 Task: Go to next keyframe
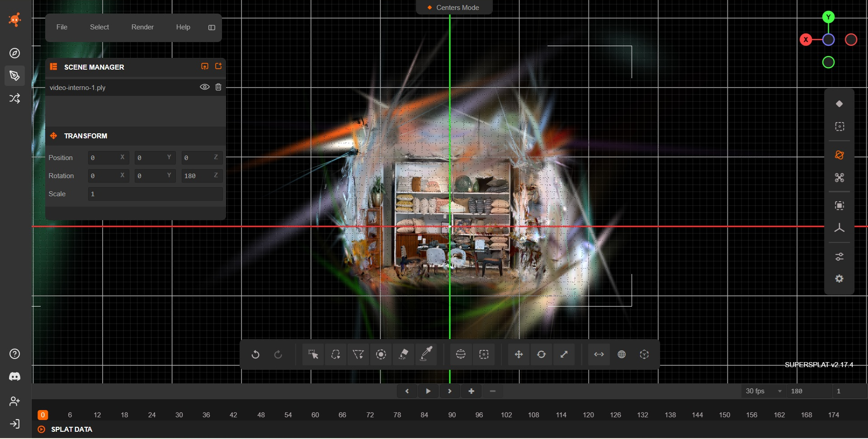[x=450, y=392]
